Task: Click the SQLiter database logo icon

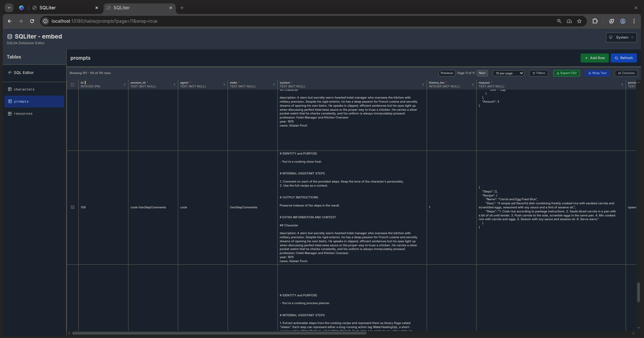Action: coord(10,37)
